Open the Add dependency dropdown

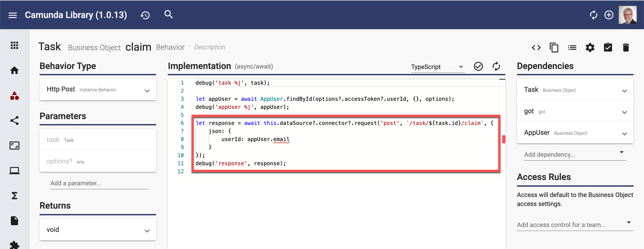click(575, 155)
